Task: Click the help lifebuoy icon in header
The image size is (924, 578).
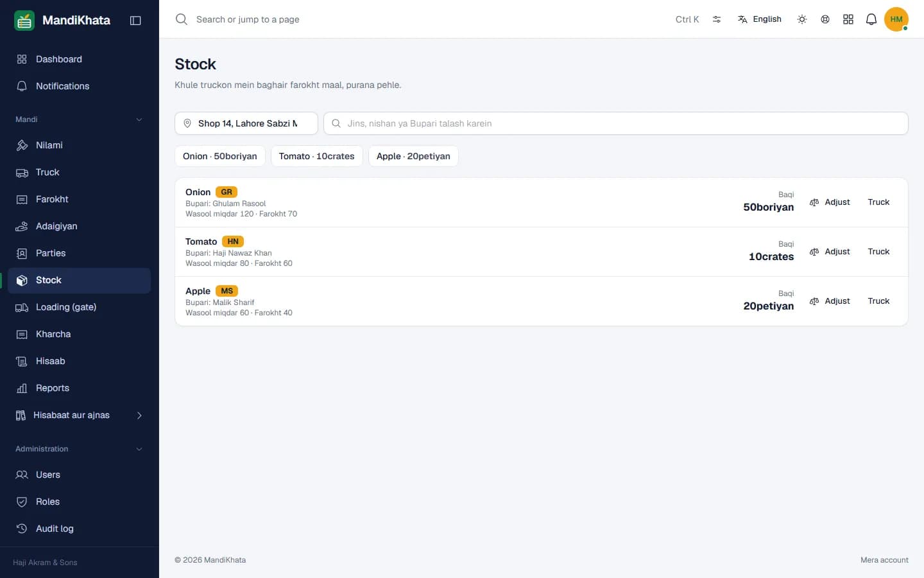Action: (x=825, y=19)
